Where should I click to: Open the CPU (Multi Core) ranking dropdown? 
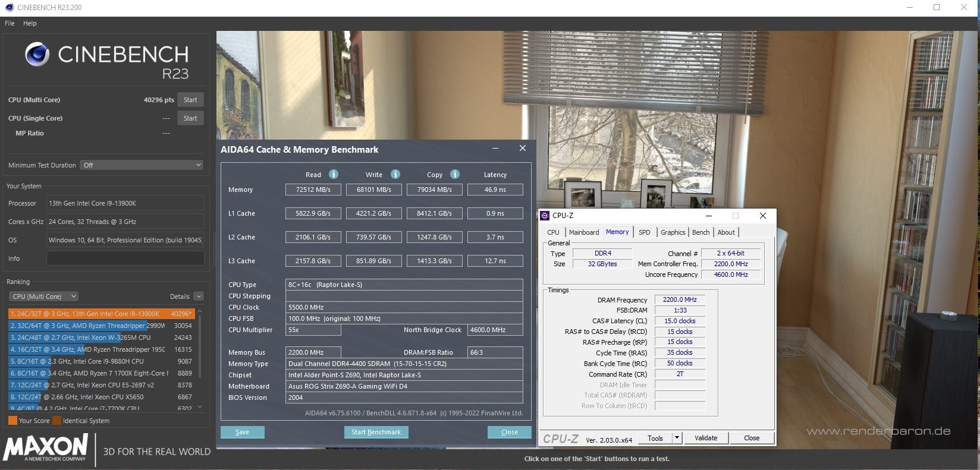click(43, 296)
